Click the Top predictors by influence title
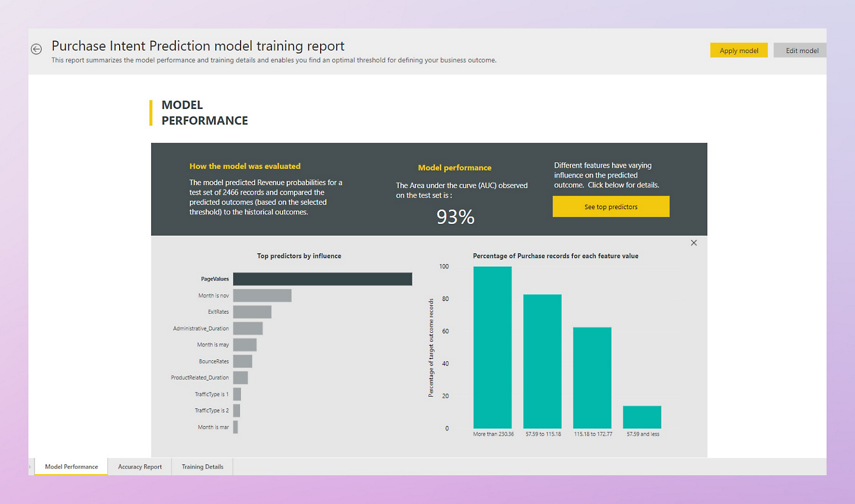Screen dimensions: 855x504 click(x=299, y=256)
